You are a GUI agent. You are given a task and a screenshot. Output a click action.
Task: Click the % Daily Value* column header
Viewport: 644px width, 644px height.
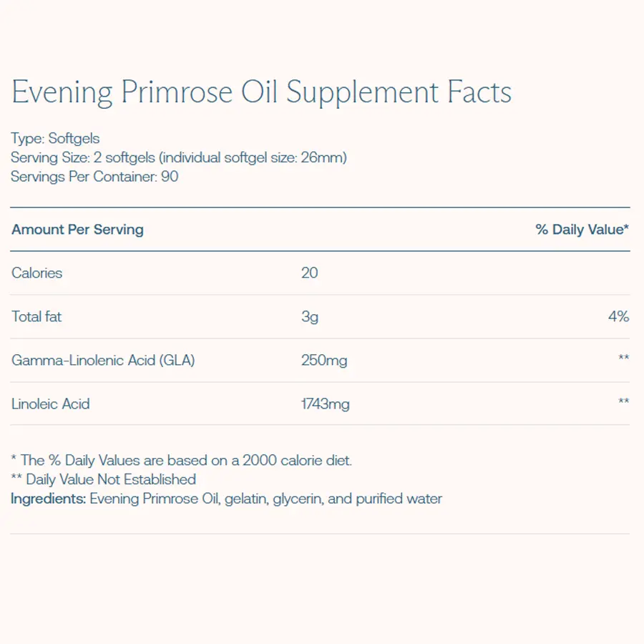582,230
